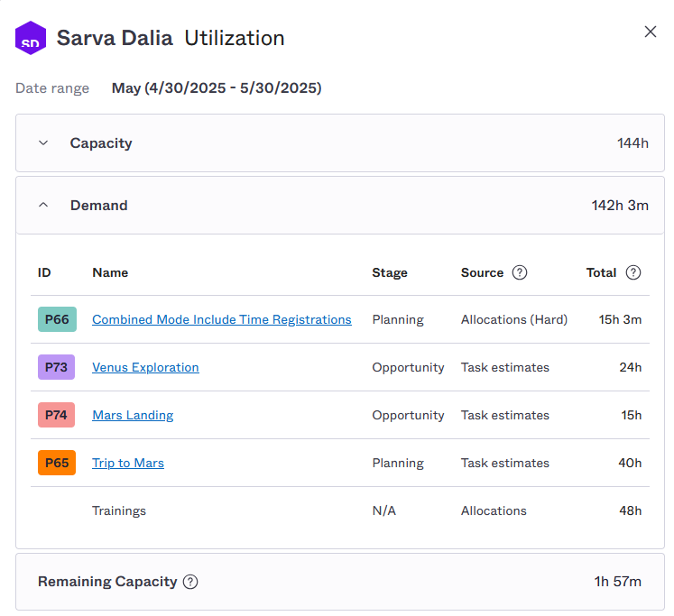The height and width of the screenshot is (616, 674).
Task: Open the Venus Exploration project link
Action: 145,367
